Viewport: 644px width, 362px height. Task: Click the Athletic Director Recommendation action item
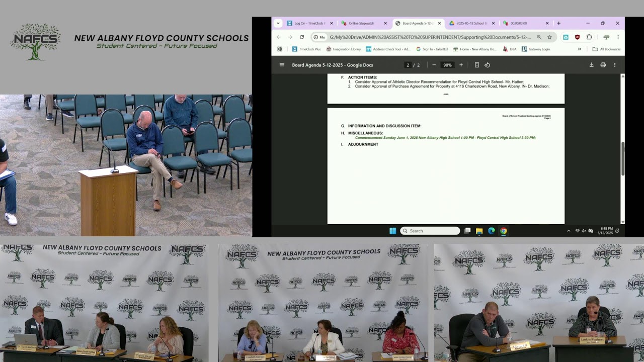439,82
